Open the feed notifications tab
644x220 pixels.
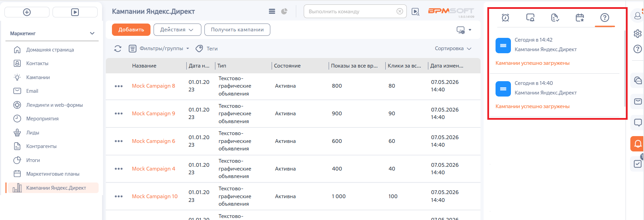530,18
